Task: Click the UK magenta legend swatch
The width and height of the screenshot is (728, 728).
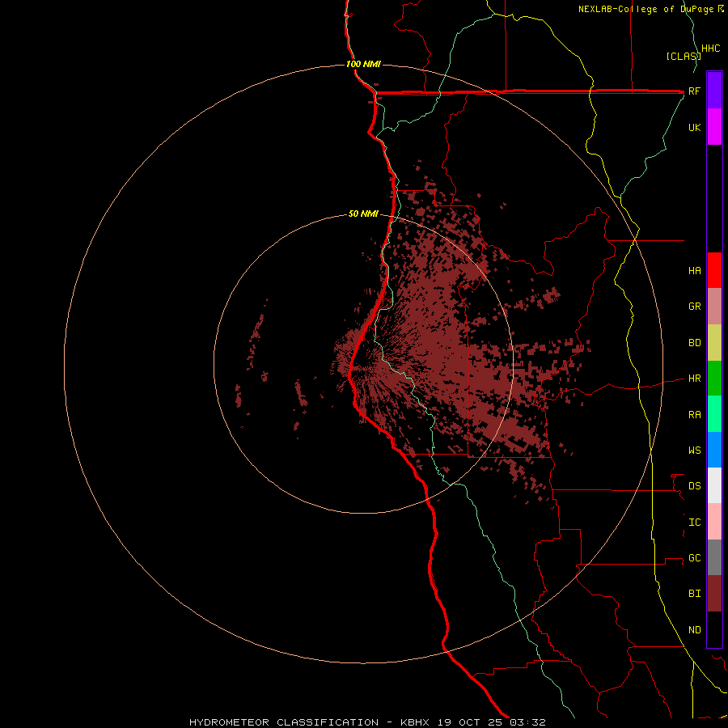Action: tap(714, 127)
